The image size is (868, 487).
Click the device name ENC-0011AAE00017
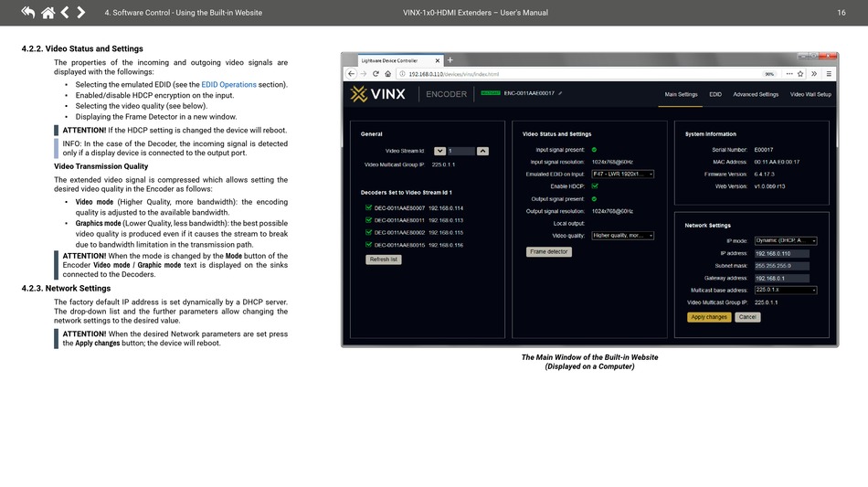(x=529, y=93)
